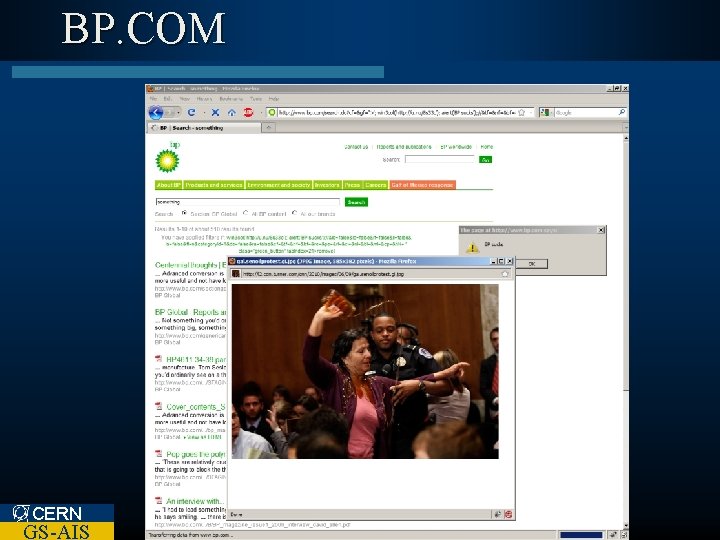The image size is (720, 540).
Task: Open the 'An interview with...' result link
Action: [196, 501]
